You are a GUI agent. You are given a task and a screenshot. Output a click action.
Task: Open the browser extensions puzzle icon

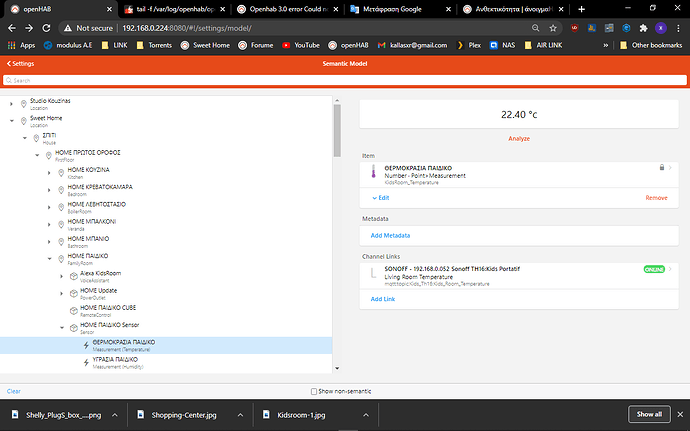click(643, 28)
